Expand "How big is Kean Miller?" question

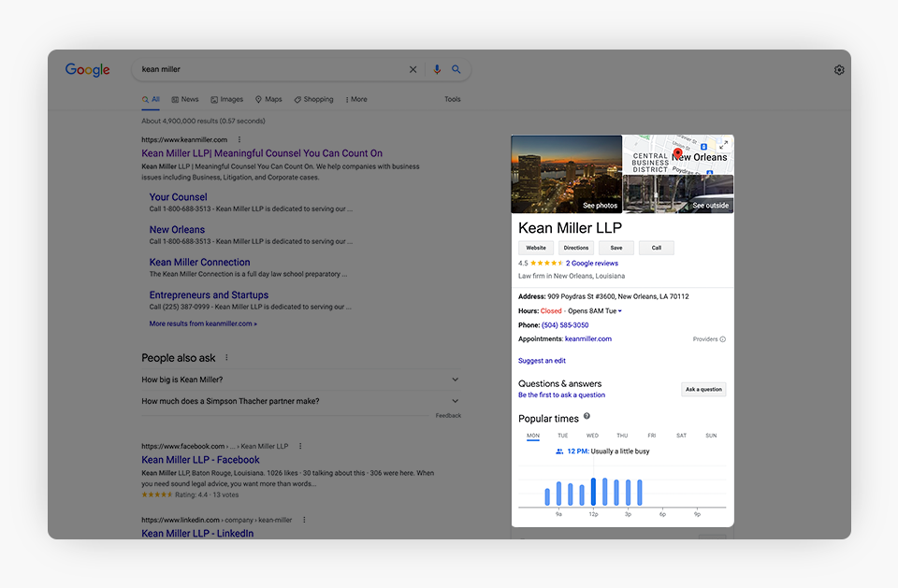(x=455, y=380)
